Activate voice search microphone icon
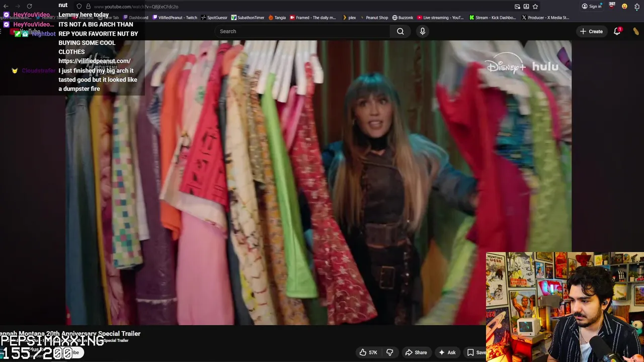 point(423,31)
